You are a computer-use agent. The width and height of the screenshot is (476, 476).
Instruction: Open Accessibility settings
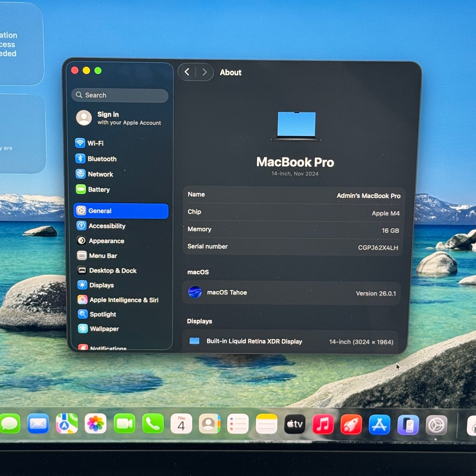click(107, 226)
